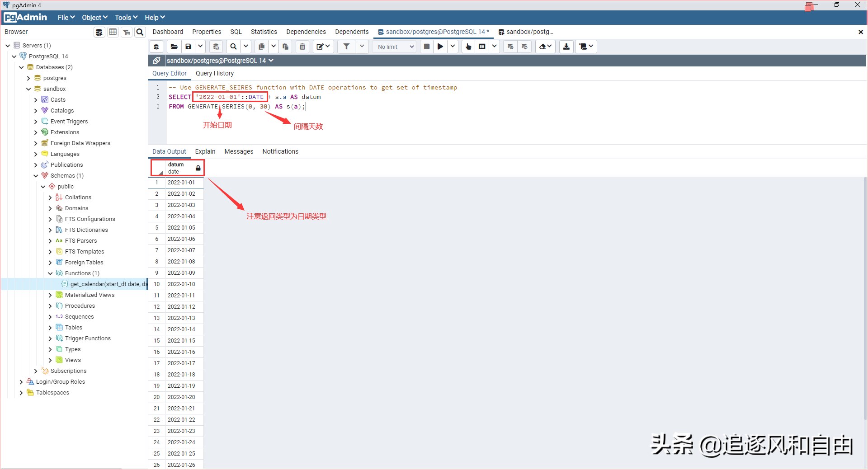Expand the Tables tree node

(x=50, y=328)
